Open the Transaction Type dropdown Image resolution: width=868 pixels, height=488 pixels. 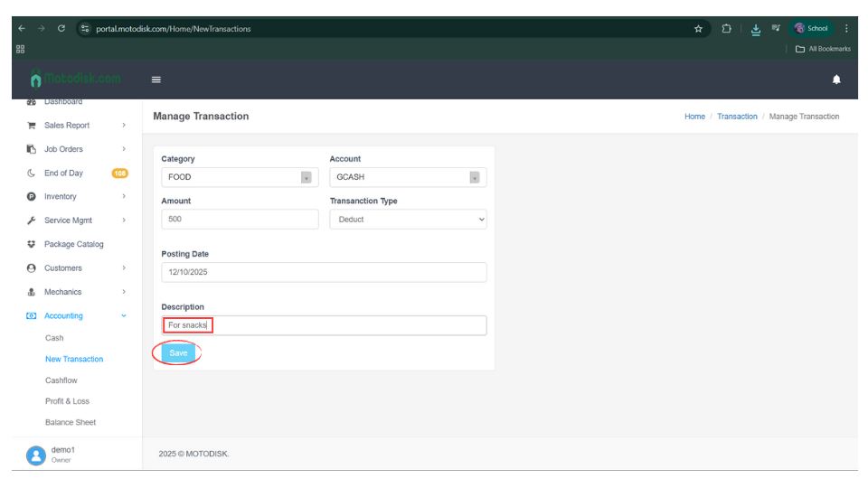coord(407,220)
